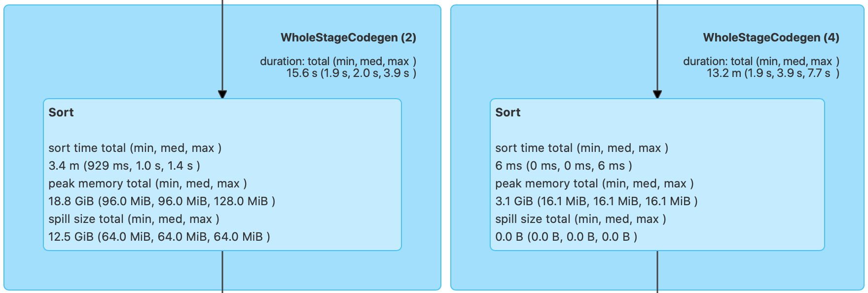Click the arrowhead entering the right Sort node

point(657,94)
